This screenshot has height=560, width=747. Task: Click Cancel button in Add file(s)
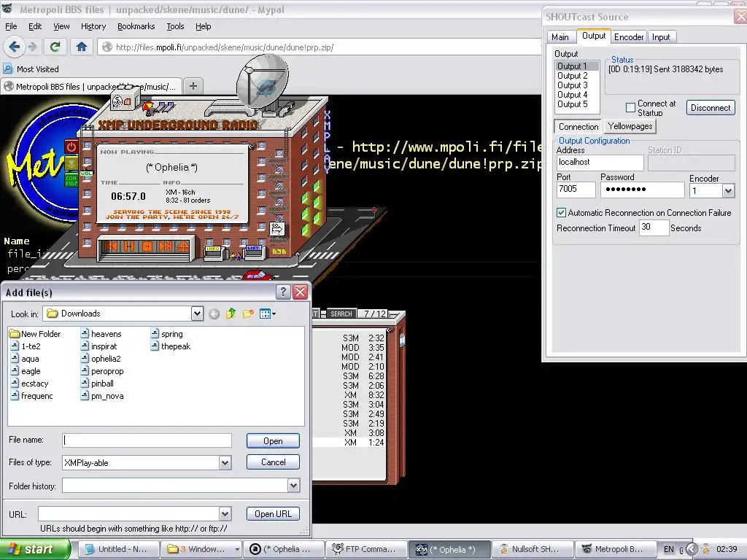[x=273, y=462]
